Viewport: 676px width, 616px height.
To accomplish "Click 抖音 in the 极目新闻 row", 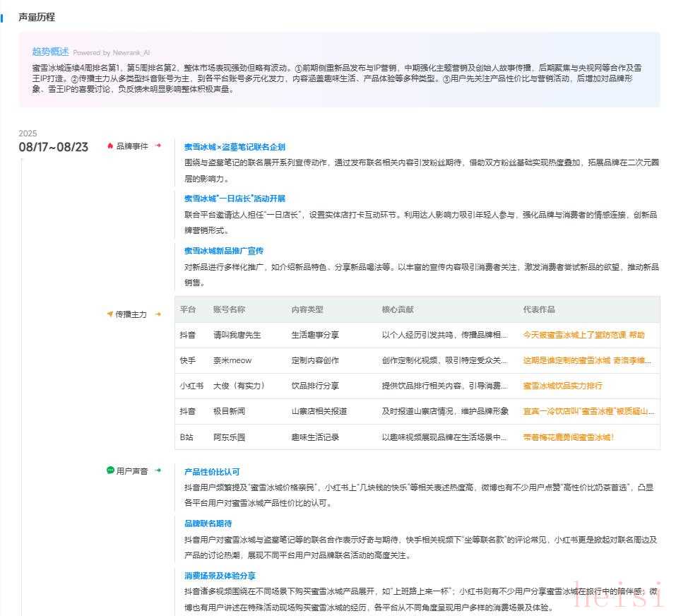I will [188, 411].
